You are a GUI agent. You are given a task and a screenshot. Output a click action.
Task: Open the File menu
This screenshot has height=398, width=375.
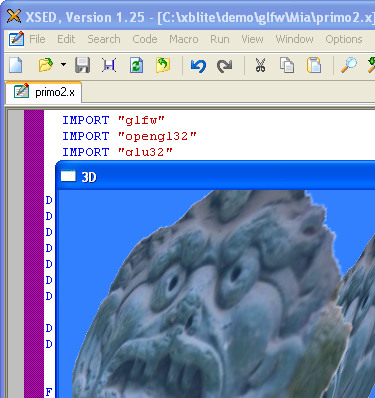37,39
